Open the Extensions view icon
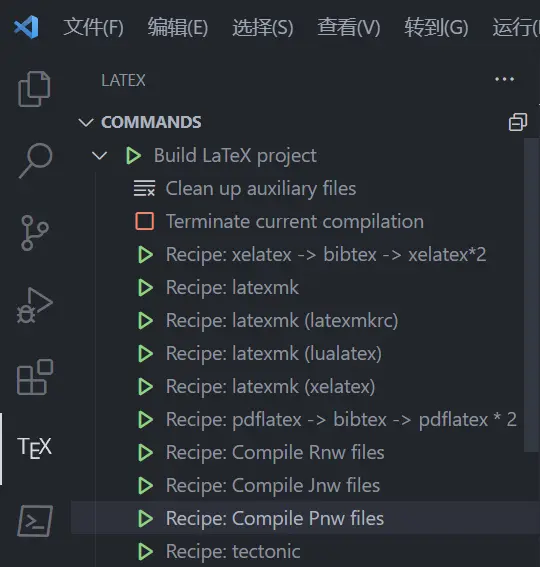Viewport: 540px width, 567px height. pos(35,377)
